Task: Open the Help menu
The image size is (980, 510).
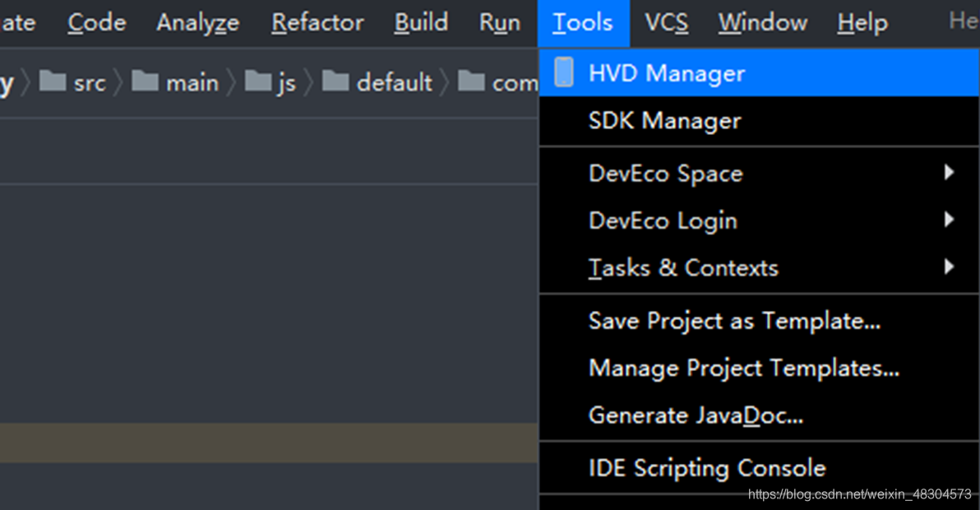Action: coord(862,23)
